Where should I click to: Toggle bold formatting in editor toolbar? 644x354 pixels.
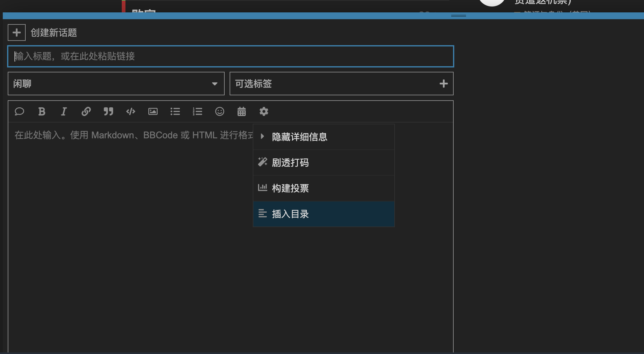click(x=42, y=111)
